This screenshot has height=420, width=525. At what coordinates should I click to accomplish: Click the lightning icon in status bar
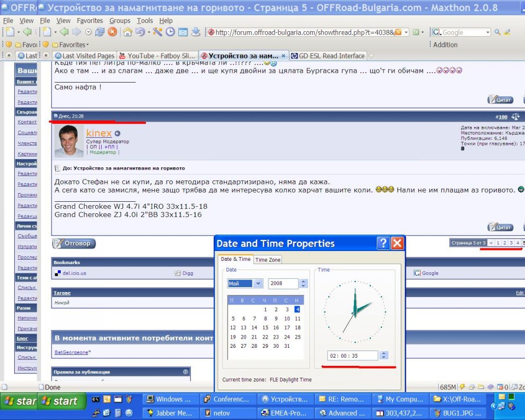(x=463, y=387)
